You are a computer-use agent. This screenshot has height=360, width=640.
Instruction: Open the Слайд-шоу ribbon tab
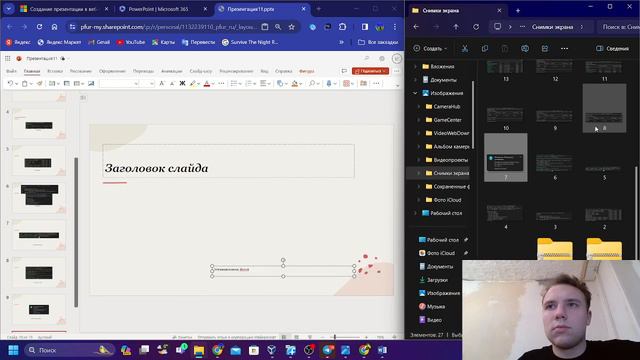coord(201,71)
